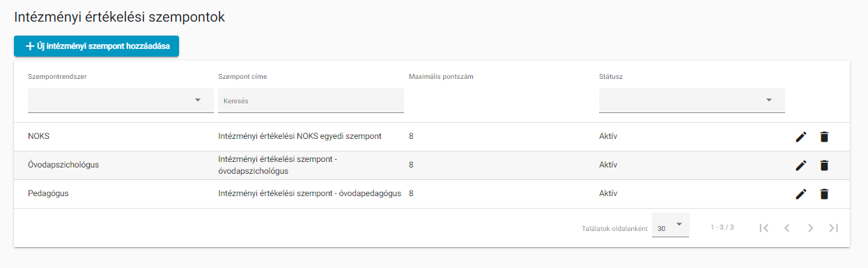The width and height of the screenshot is (868, 268).
Task: Edit the NOKS row with pencil icon
Action: (800, 137)
